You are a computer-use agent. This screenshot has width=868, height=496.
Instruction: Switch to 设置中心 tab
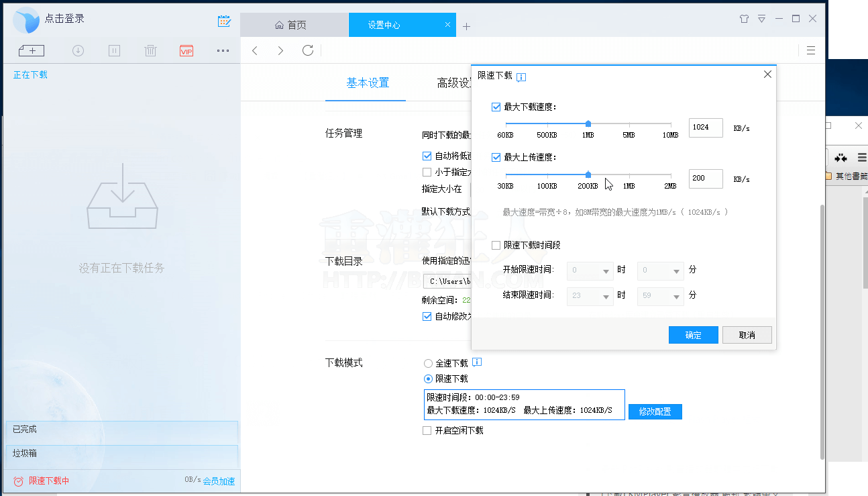tap(402, 25)
